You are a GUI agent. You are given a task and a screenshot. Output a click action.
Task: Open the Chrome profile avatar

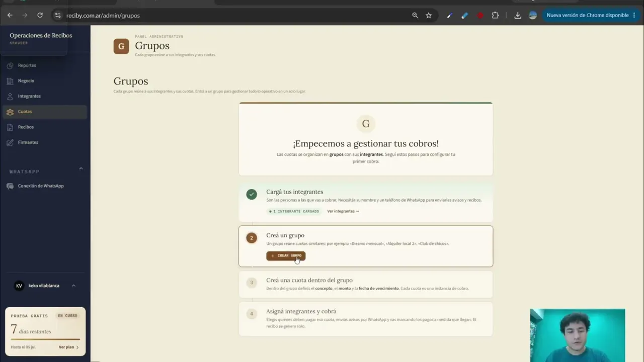point(533,15)
